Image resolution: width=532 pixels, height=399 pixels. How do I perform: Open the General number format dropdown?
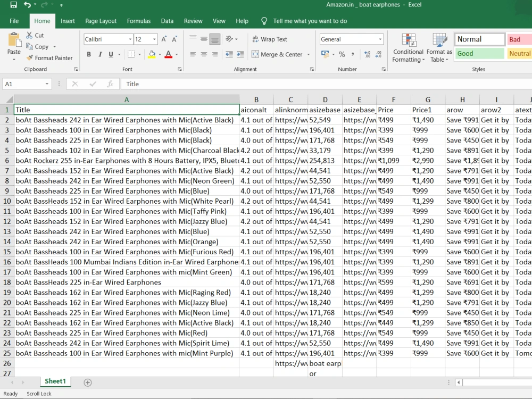point(380,39)
